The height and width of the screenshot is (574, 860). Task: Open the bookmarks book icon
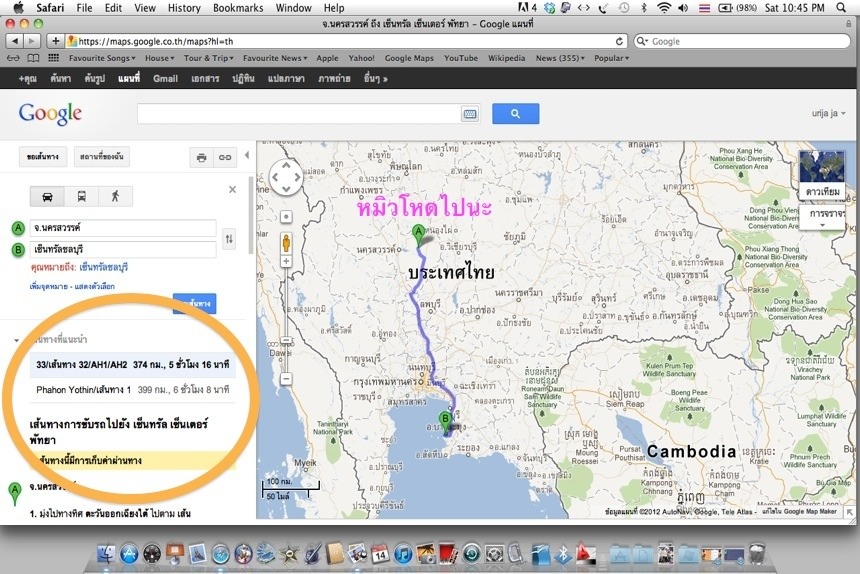(x=33, y=58)
